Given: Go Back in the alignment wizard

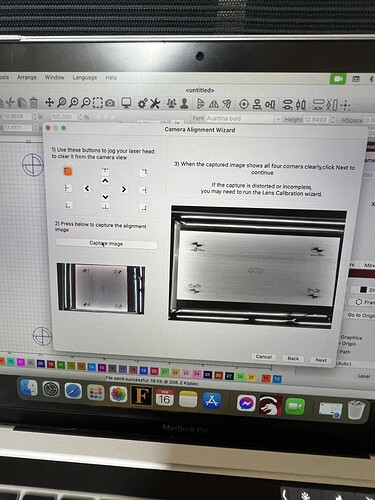Looking at the screenshot, I should click(293, 359).
